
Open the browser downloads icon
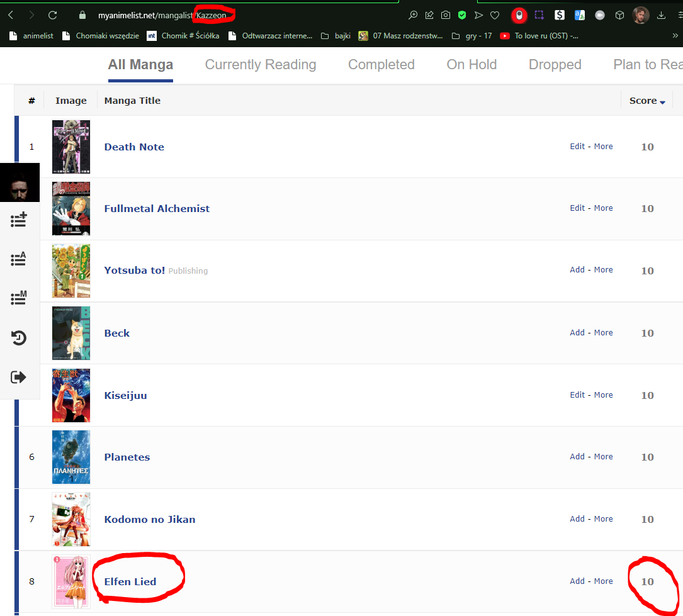click(661, 15)
